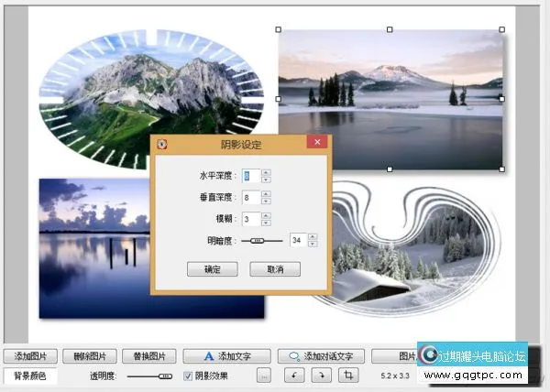Increase 模糊 with up arrow
550x392 pixels.
point(266,216)
